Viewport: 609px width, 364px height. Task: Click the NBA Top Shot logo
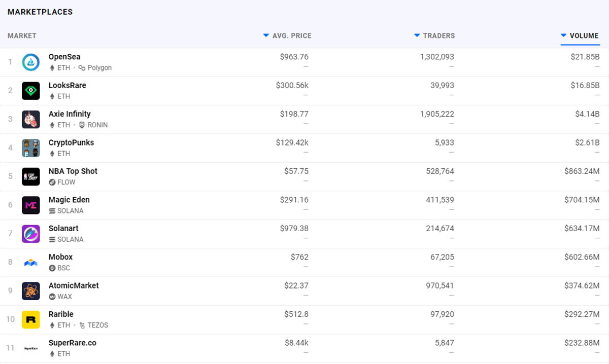[31, 176]
